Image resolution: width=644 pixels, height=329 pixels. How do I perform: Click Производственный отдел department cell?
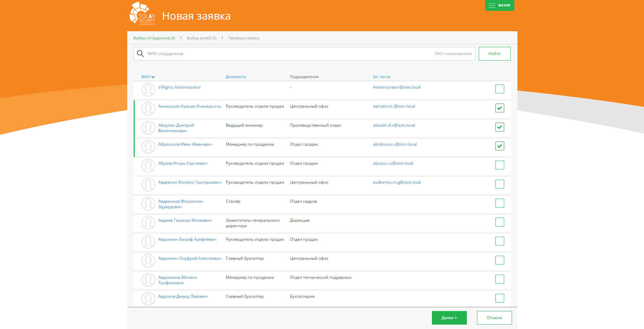click(x=316, y=125)
